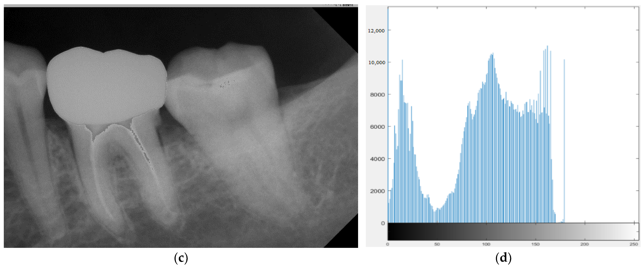644x267 pixels.
Task: Select the (d) caption label
Action: [503, 258]
